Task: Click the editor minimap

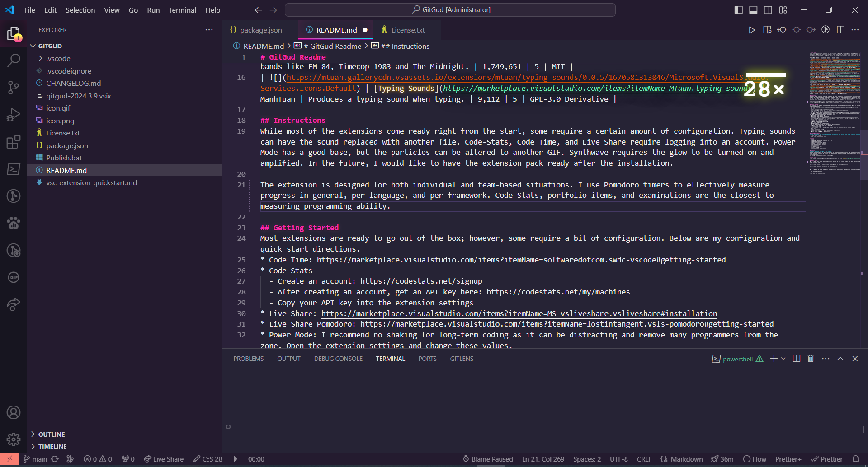Action: (x=835, y=113)
